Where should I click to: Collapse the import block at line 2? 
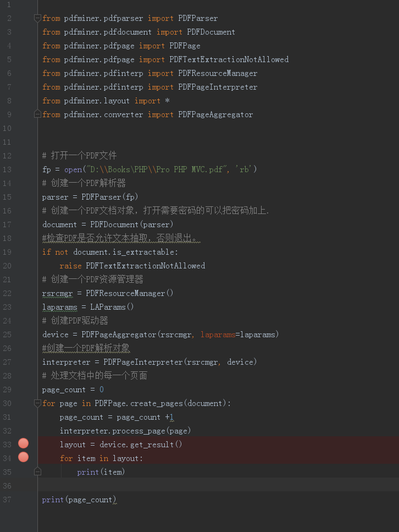37,18
